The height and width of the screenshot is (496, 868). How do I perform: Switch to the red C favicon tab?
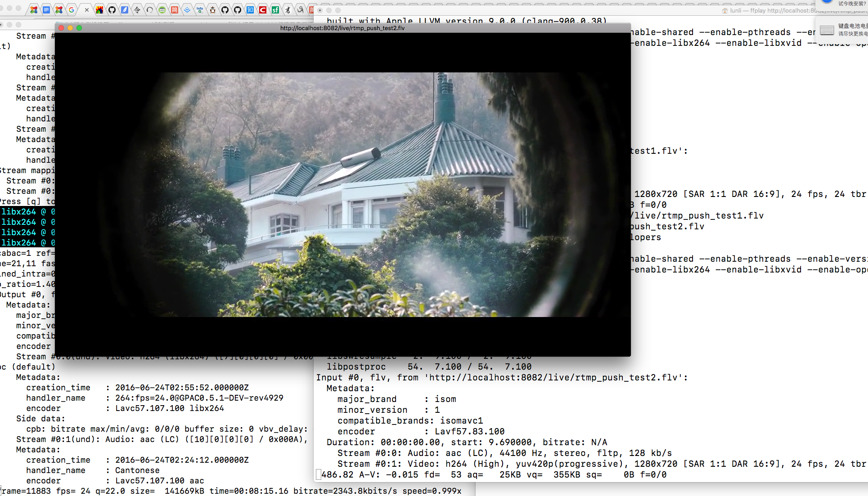263,9
